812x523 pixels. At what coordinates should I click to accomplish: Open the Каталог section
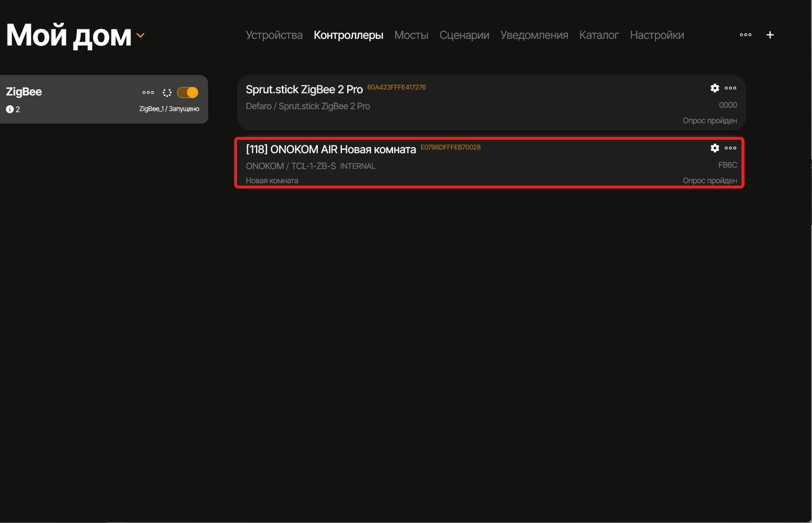(x=599, y=35)
